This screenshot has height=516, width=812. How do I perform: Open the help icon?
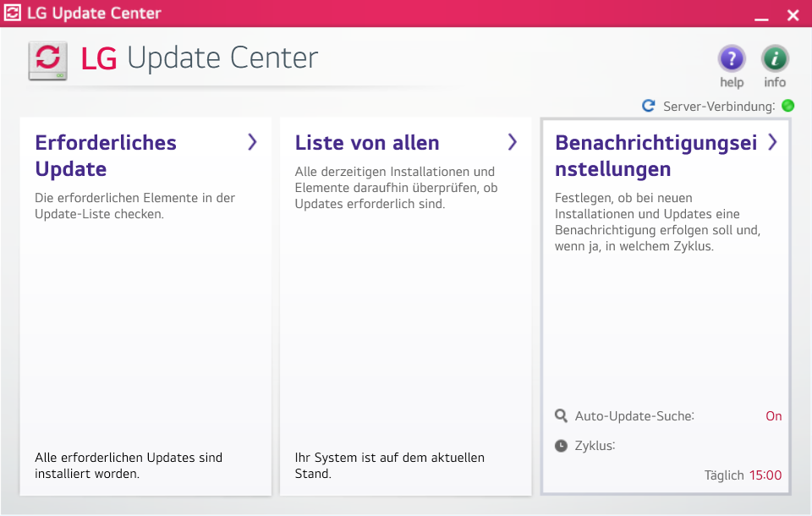(x=732, y=59)
